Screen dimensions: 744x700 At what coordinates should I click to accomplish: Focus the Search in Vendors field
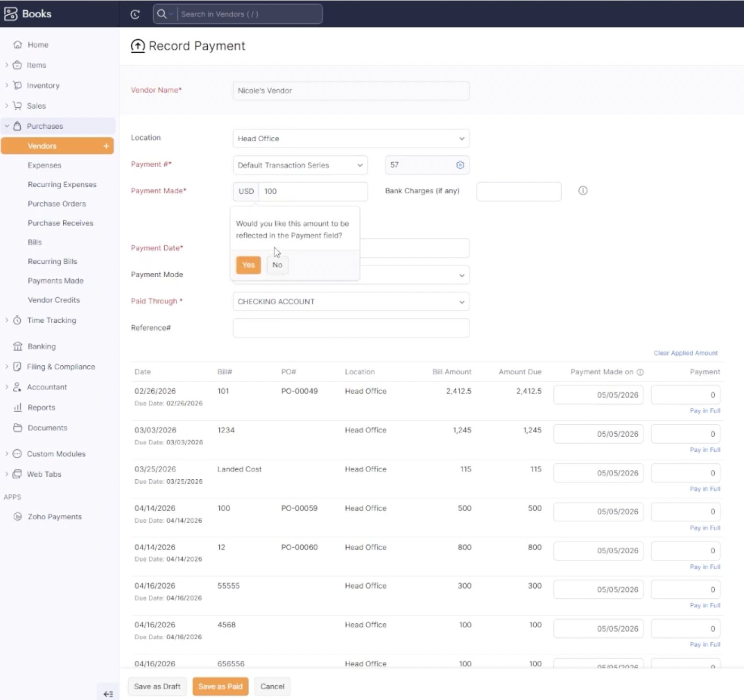click(250, 14)
